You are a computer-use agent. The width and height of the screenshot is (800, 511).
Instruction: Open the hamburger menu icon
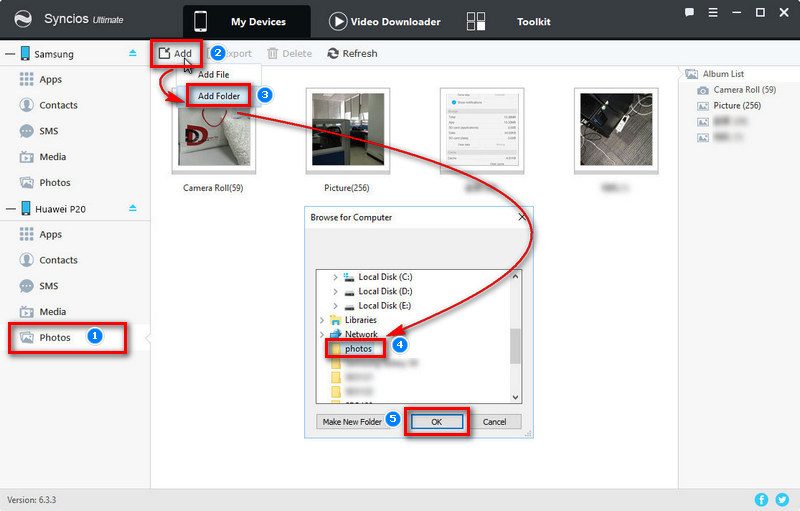pos(713,13)
